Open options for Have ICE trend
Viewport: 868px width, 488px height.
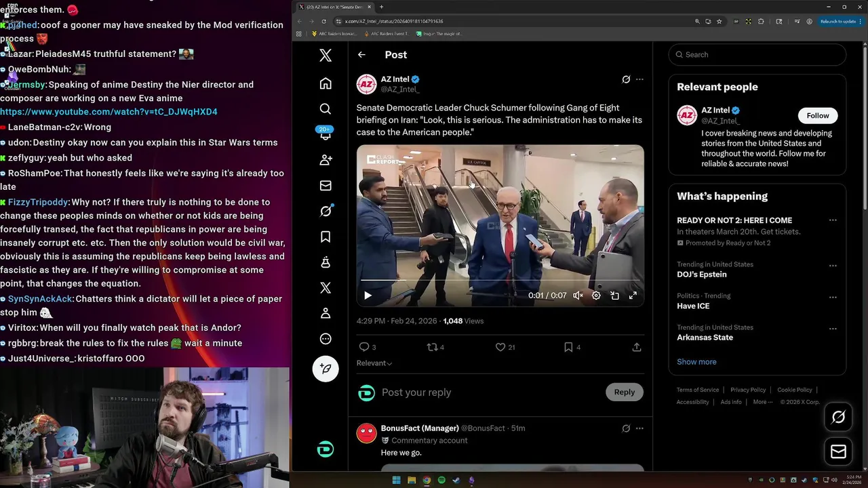(x=833, y=298)
